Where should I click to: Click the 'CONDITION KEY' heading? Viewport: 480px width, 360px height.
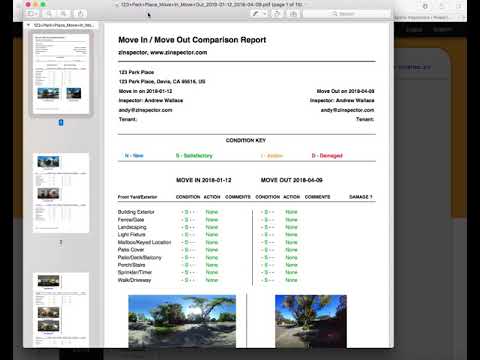pos(246,140)
